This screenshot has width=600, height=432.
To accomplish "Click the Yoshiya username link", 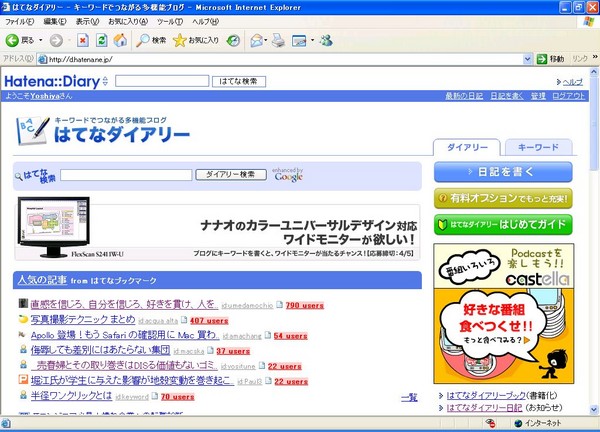I will pos(45,96).
